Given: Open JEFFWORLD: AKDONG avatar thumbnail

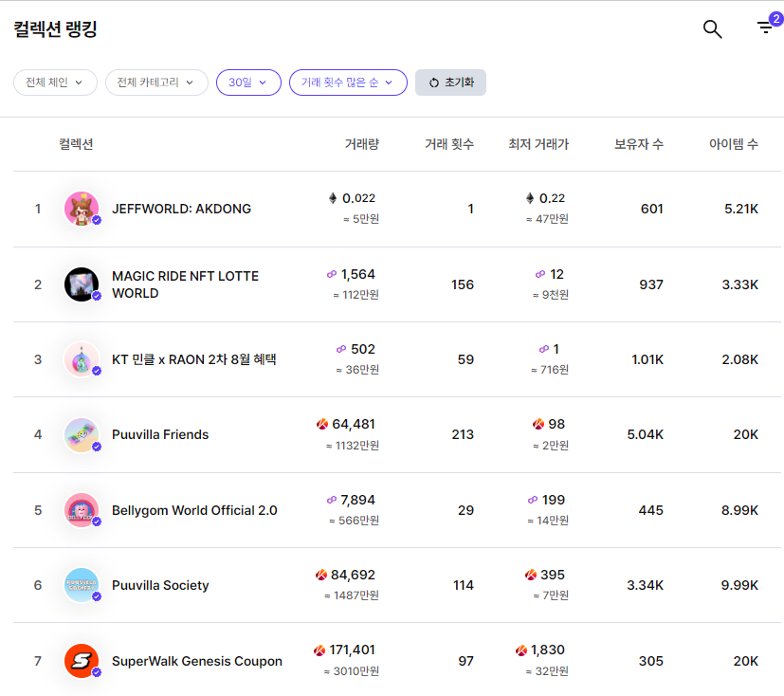Looking at the screenshot, I should coord(82,209).
